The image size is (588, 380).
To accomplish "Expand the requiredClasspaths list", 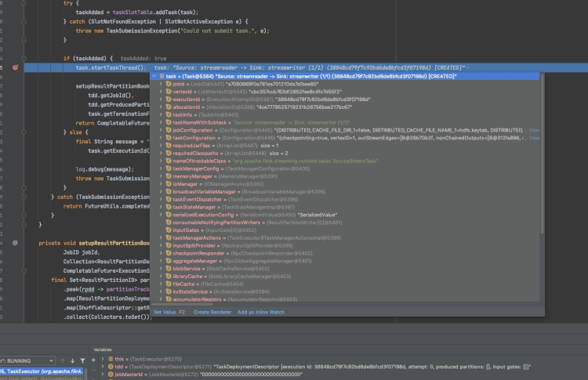I will 161,153.
